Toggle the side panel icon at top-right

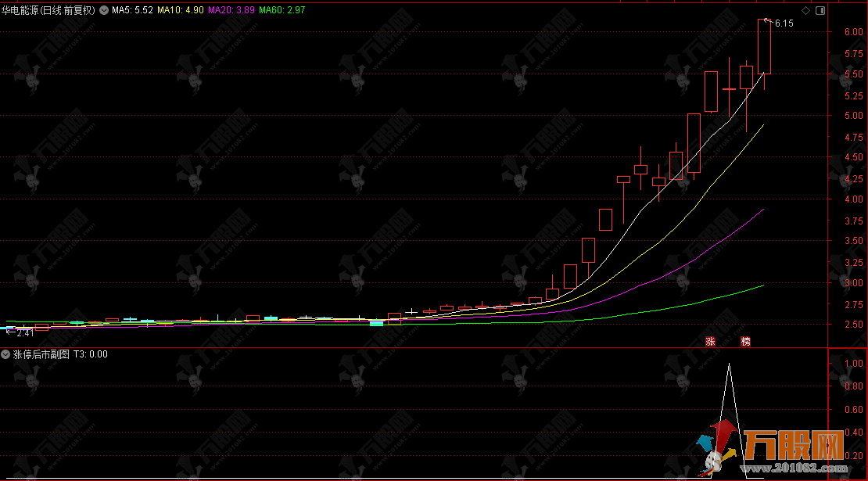click(x=820, y=11)
